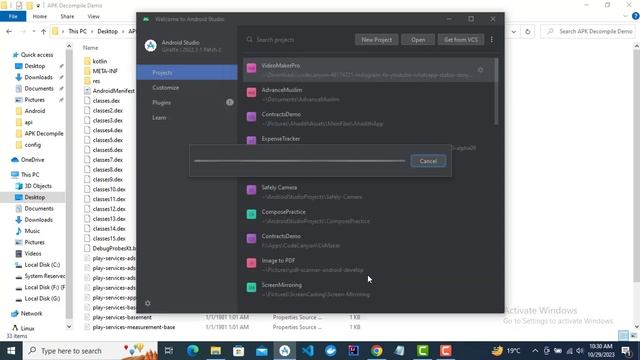This screenshot has width=640, height=360.
Task: Open the View ribbon tab in Explorer
Action: (x=93, y=16)
